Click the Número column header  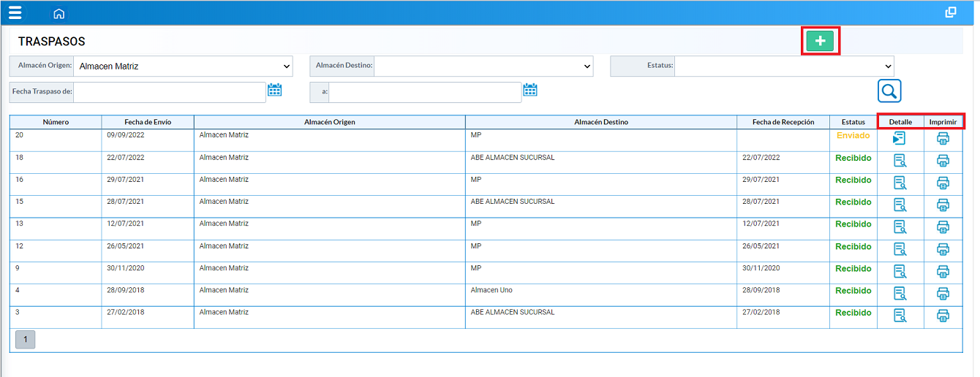coord(56,122)
